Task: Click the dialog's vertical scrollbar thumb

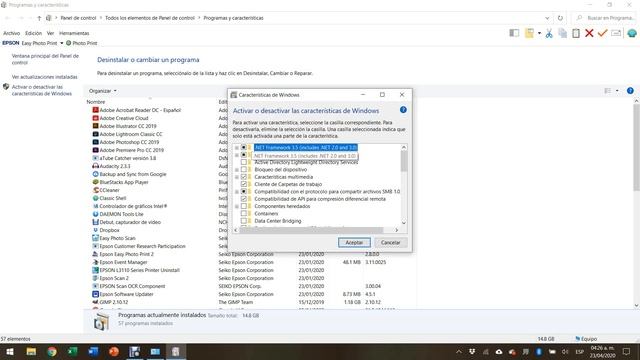Action: coord(404,161)
